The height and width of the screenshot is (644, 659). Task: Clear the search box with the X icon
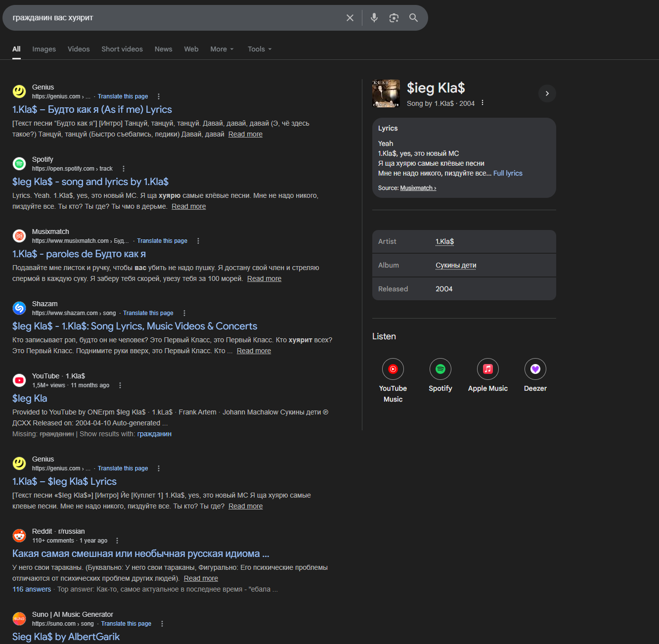350,18
